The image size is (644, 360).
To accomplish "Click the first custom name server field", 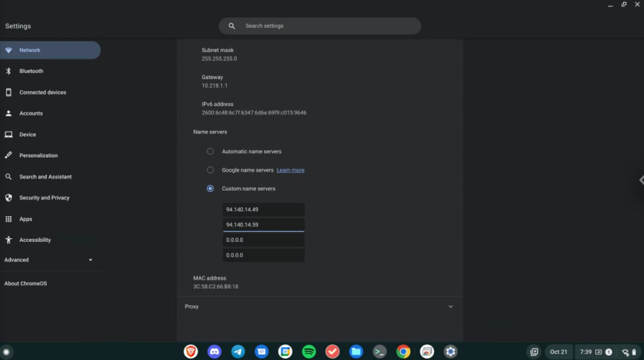I will coord(264,210).
